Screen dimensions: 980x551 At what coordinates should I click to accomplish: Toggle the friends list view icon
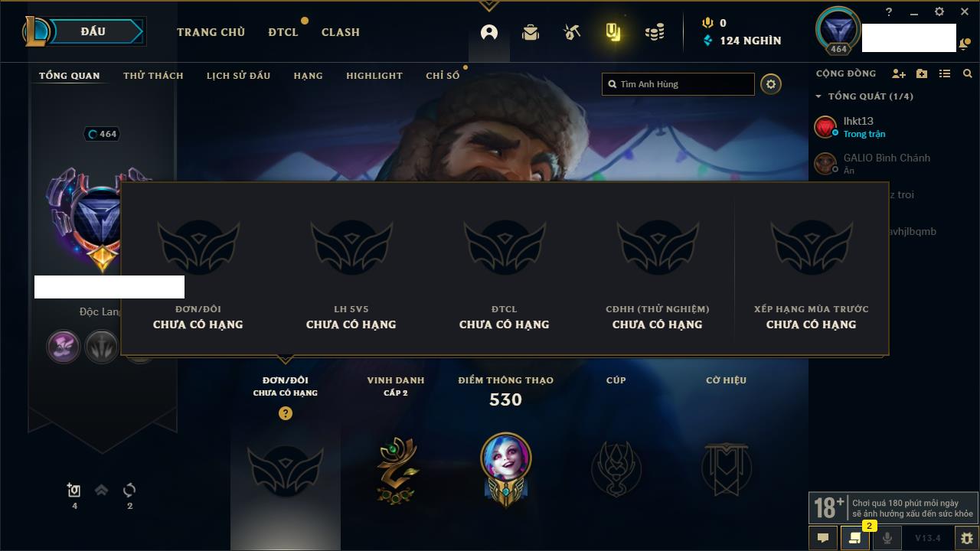(945, 73)
